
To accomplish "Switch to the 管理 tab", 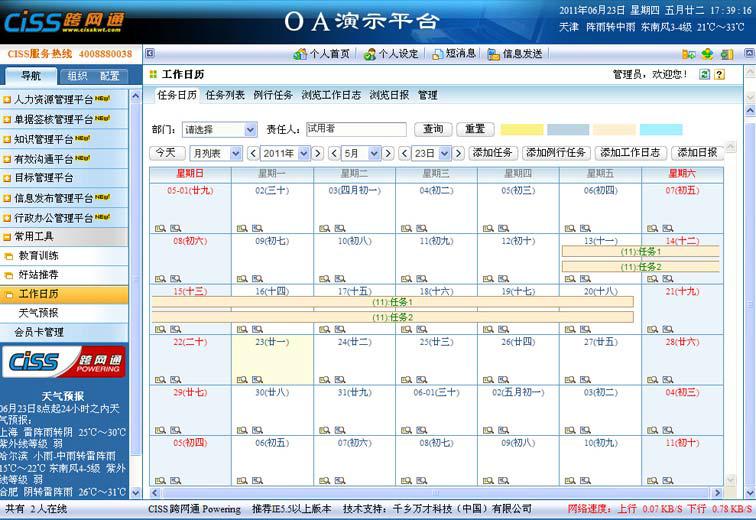I will click(427, 95).
